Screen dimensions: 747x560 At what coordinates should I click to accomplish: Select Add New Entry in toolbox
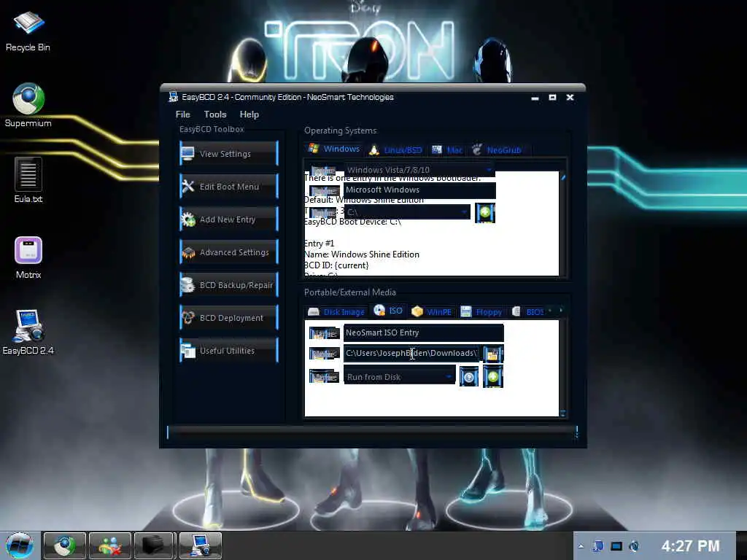point(229,219)
